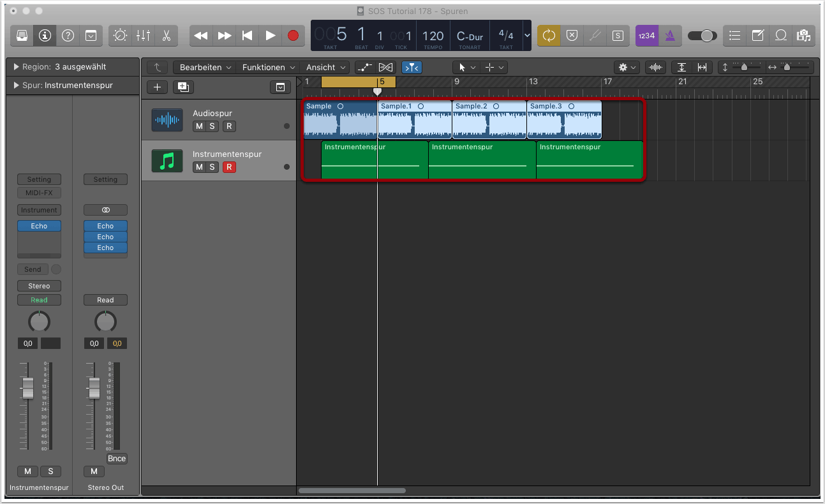825x504 pixels.
Task: Open the Ansicht dropdown menu
Action: (x=325, y=68)
